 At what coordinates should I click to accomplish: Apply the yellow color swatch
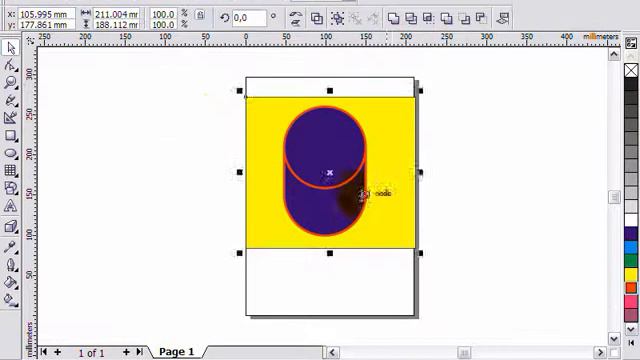(x=631, y=274)
